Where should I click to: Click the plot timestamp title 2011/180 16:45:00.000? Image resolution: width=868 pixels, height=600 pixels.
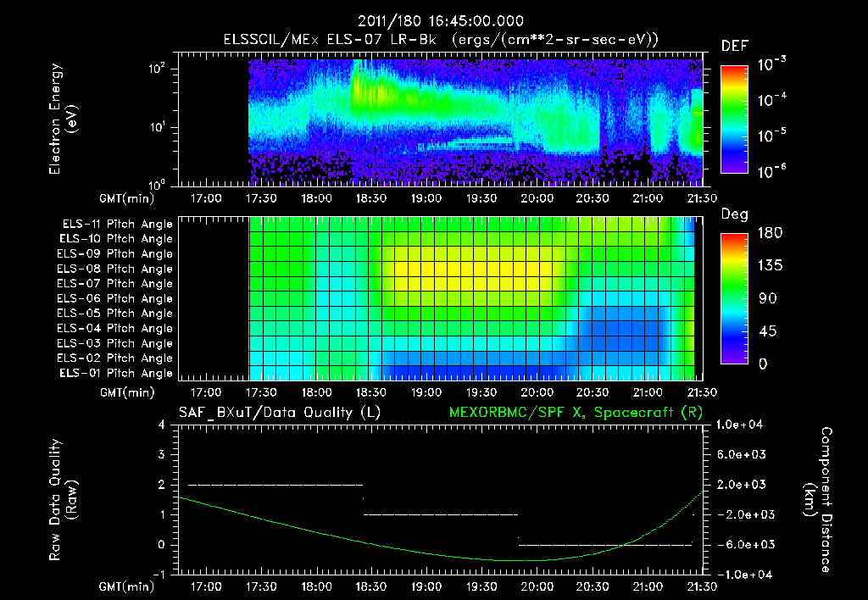(440, 21)
